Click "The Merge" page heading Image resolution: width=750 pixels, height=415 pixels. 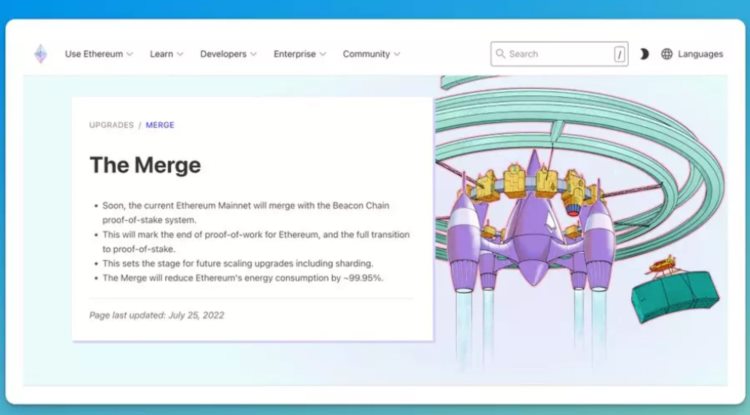145,165
